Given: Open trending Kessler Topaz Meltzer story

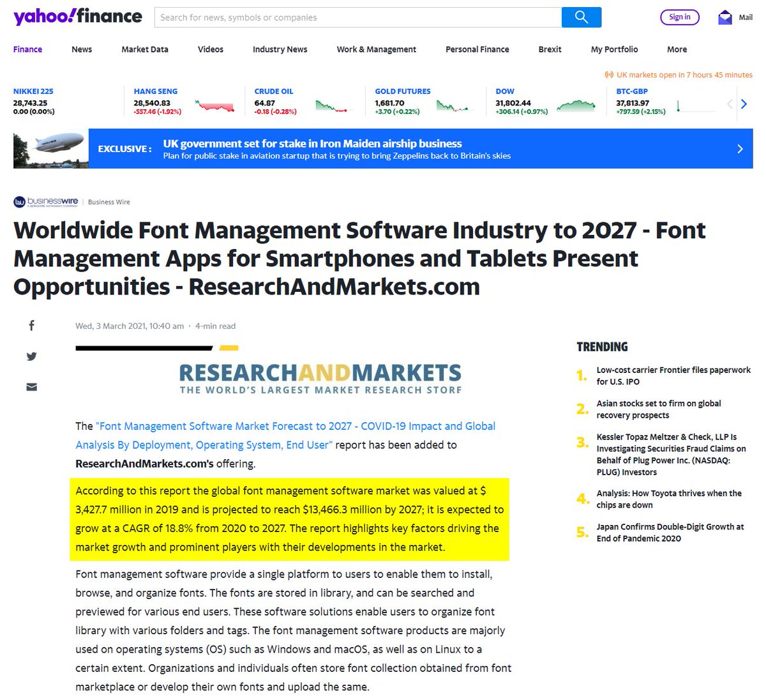Looking at the screenshot, I should (x=672, y=455).
